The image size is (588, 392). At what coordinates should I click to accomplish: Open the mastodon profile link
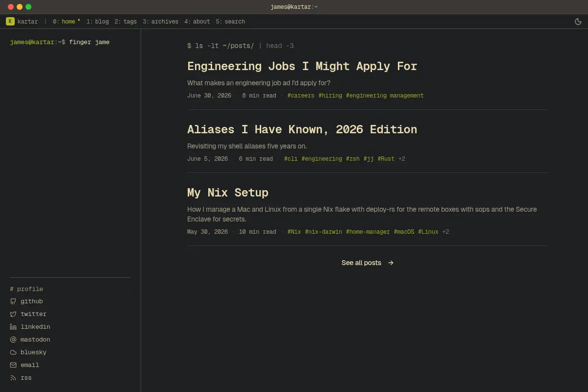pyautogui.click(x=35, y=340)
